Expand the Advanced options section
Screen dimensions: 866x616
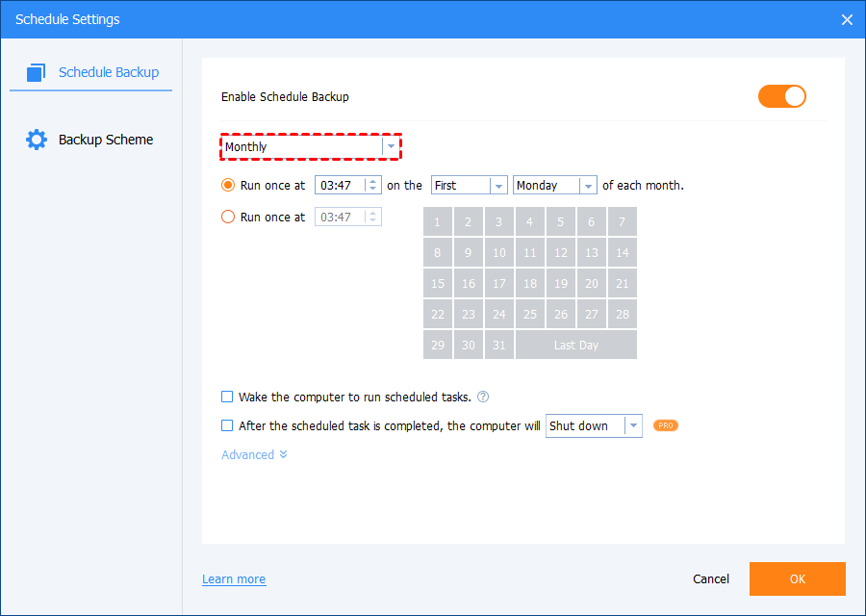click(x=254, y=455)
